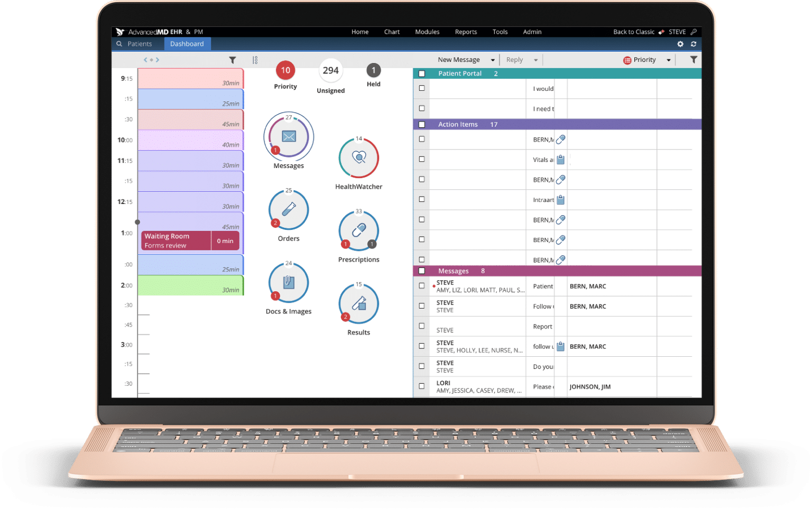Image resolution: width=812 pixels, height=509 pixels.
Task: Check the LORI message row checkbox
Action: (x=422, y=386)
